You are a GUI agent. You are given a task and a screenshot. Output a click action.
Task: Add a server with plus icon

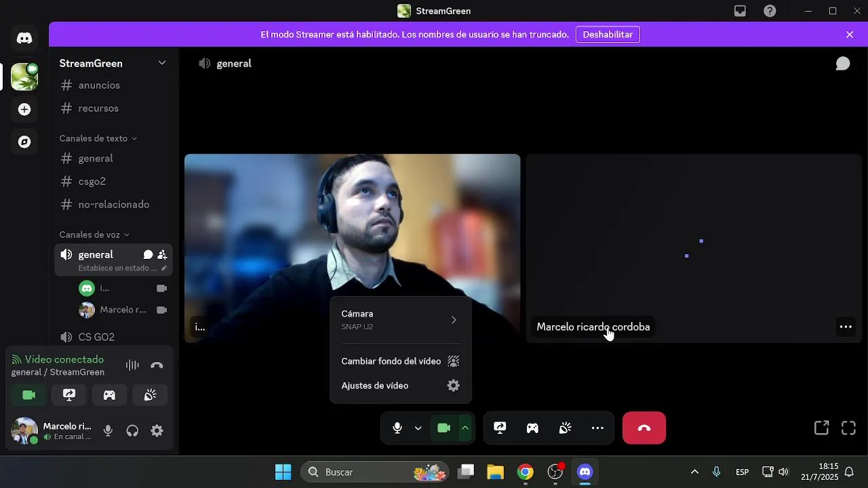point(24,109)
